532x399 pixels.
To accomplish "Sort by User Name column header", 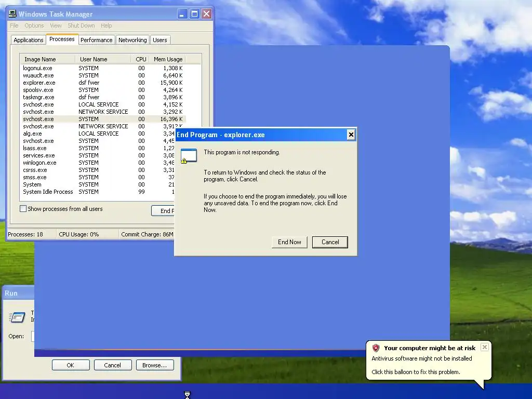I will tap(103, 59).
